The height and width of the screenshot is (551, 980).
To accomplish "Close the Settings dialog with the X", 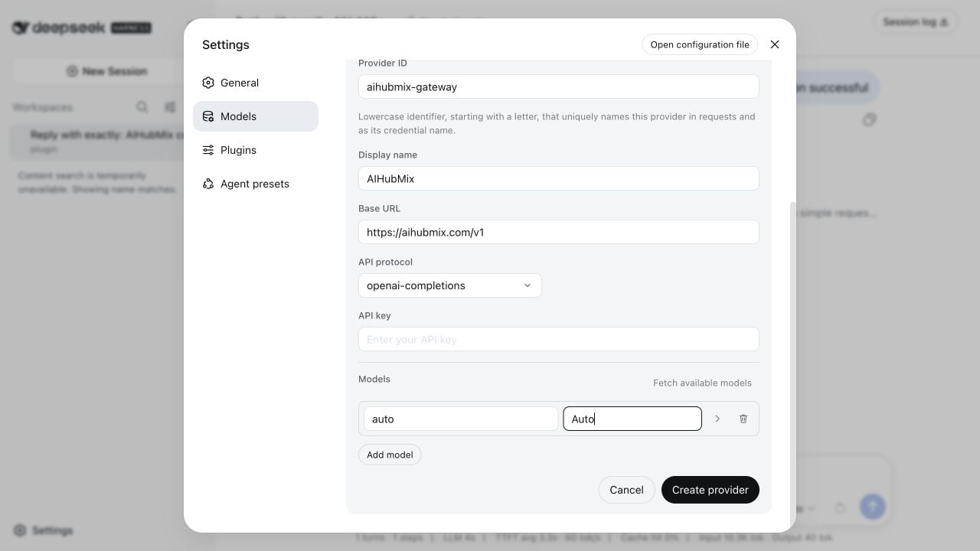I will click(x=775, y=44).
